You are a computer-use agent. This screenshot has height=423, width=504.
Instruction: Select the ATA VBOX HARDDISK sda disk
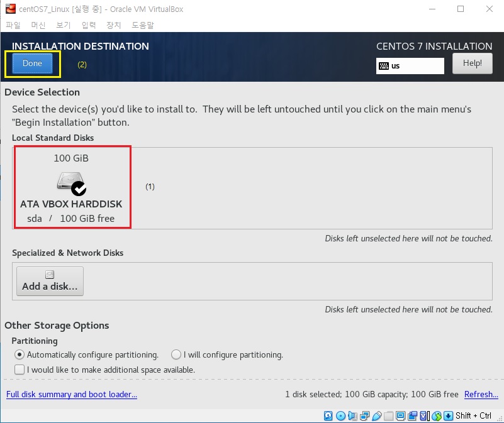coord(71,187)
